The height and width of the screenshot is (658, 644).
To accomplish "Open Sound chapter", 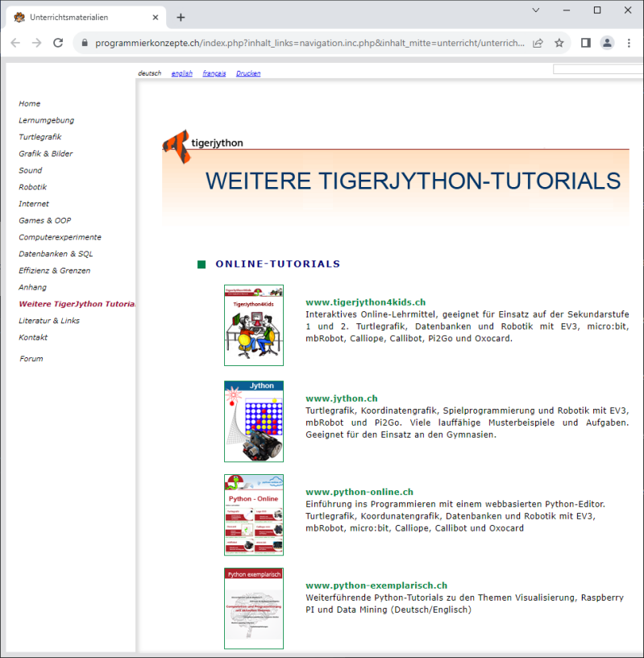I will tap(30, 170).
